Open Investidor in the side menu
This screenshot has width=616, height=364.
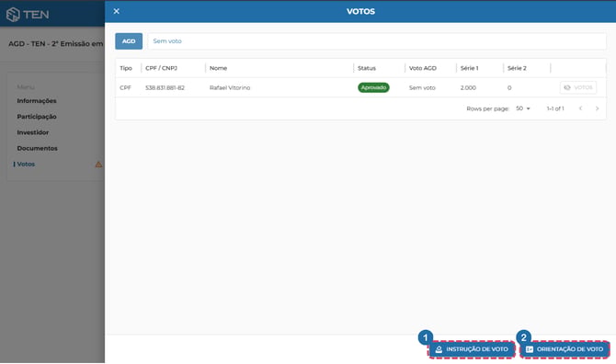(32, 132)
